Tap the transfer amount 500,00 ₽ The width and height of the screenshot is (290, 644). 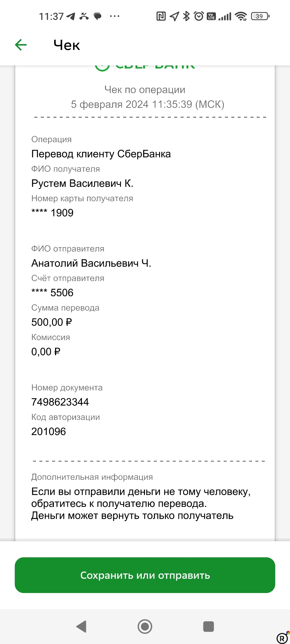coord(52,322)
